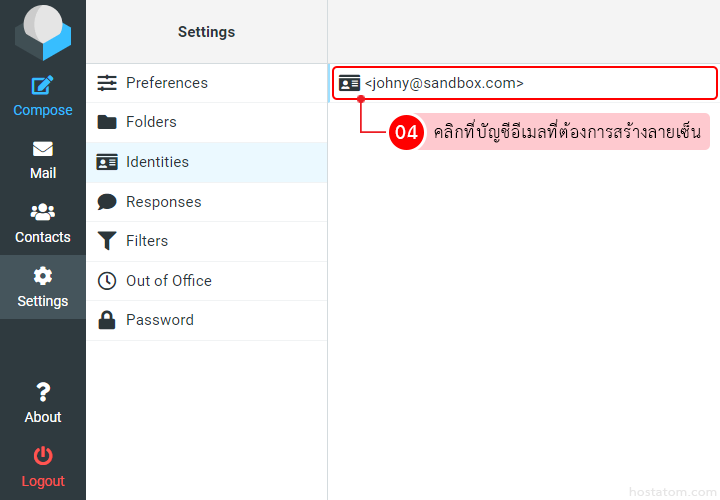Click the Responses speech bubble icon
Viewport: 720px width, 500px height.
(x=107, y=202)
